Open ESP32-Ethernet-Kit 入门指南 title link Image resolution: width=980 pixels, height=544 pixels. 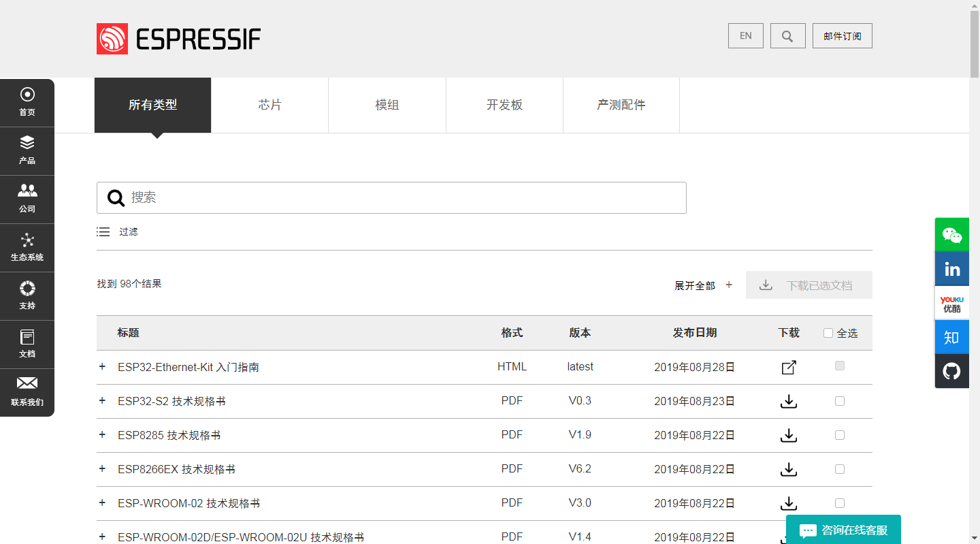[x=189, y=368]
